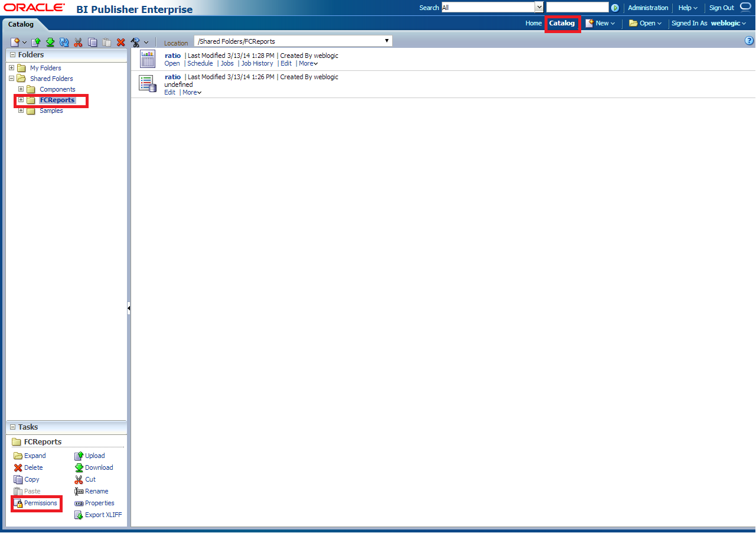
Task: Expand the My Folders tree node
Action: (11, 67)
